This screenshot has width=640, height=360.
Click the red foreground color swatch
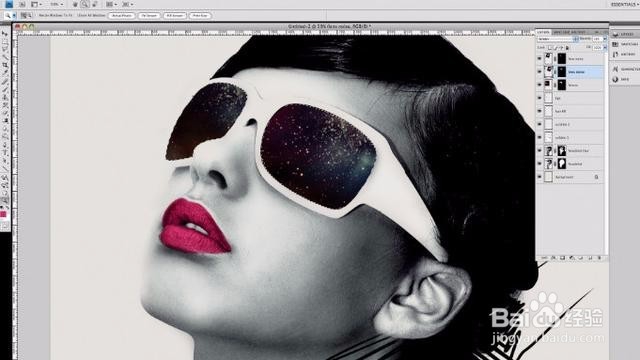point(3,214)
